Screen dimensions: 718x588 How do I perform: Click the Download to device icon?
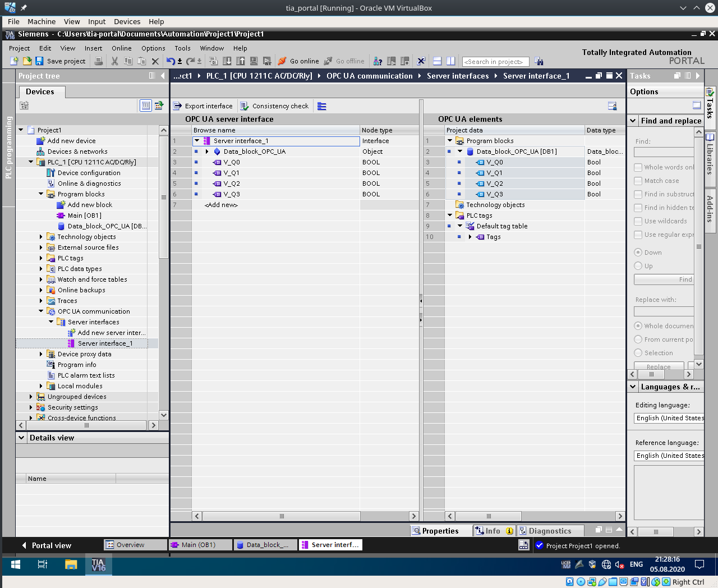[227, 61]
